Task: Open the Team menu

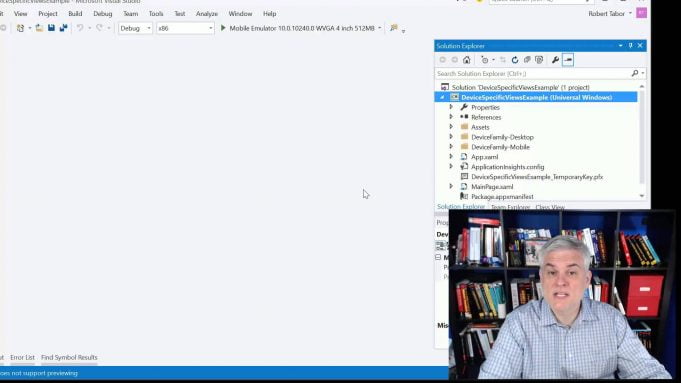Action: 130,14
